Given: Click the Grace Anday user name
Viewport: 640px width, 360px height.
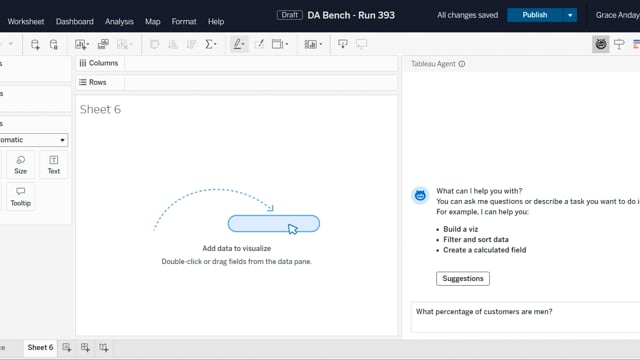Looking at the screenshot, I should tap(618, 15).
